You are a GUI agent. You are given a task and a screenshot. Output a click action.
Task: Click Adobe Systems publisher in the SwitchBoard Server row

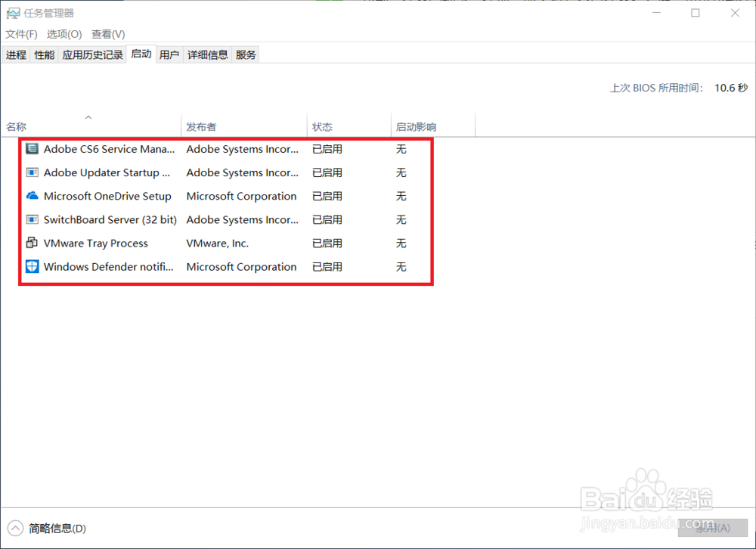[x=243, y=219]
